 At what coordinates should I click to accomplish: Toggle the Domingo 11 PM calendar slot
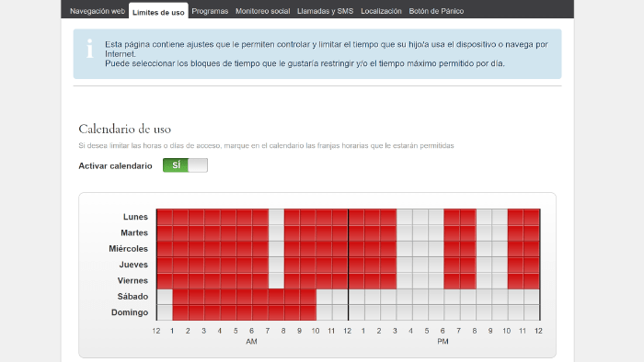532,312
